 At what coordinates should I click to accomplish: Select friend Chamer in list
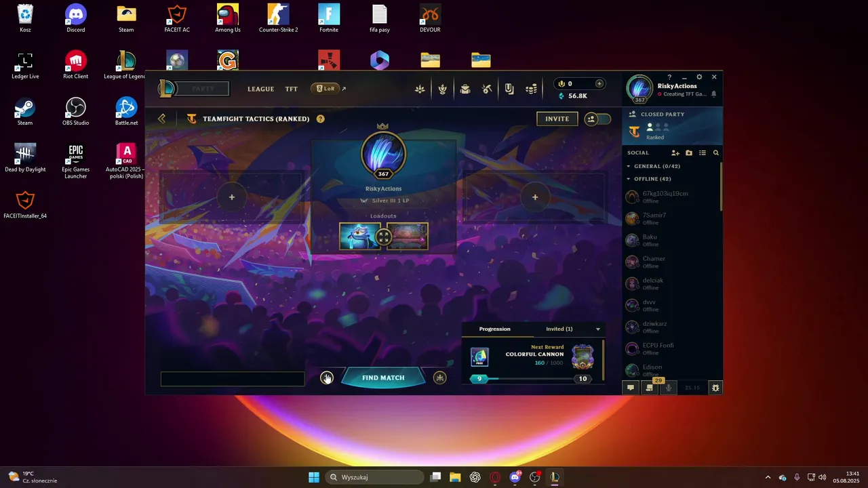pyautogui.click(x=671, y=262)
